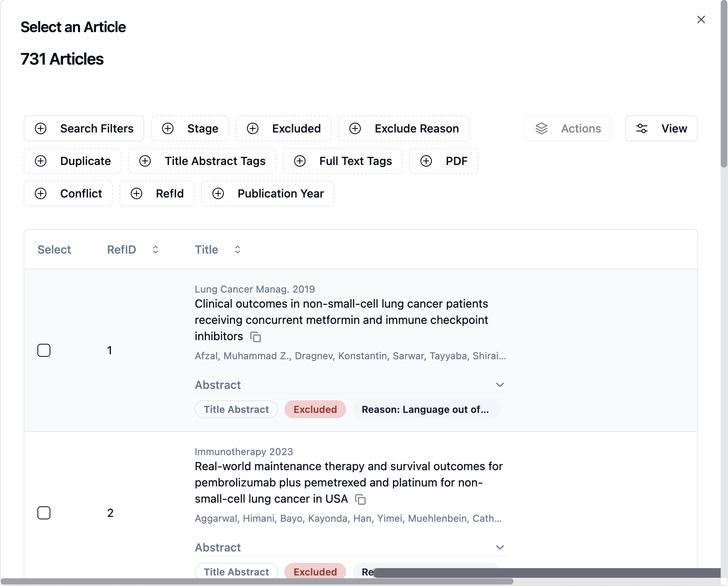Screen dimensions: 728x586
Task: Open the Title Abstract Tags filter
Action: coord(202,161)
